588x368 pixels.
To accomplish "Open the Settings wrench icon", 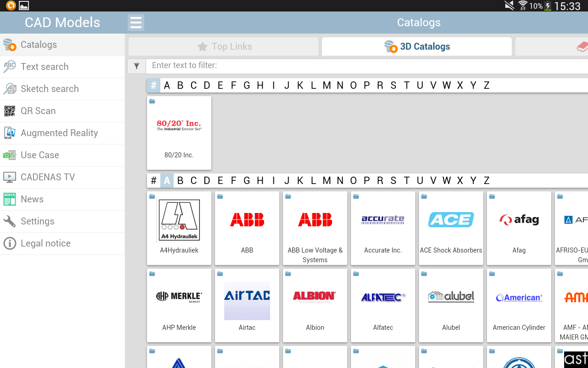I will coord(10,221).
